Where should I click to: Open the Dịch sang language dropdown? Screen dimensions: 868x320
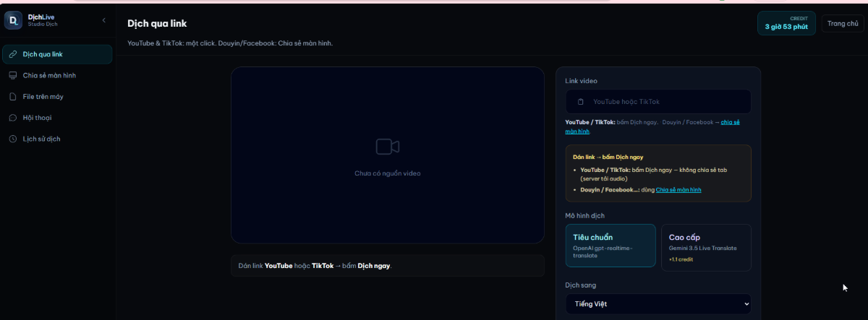pyautogui.click(x=658, y=303)
